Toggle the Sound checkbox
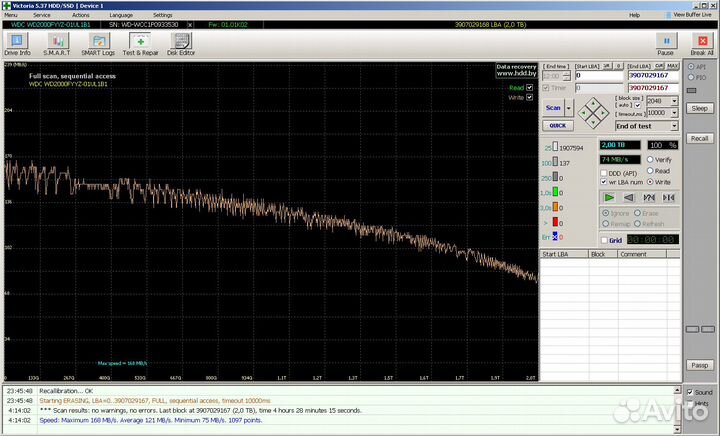The width and height of the screenshot is (720, 436). (690, 392)
